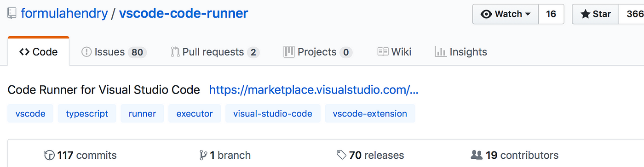The height and width of the screenshot is (167, 644).
Task: Click the Issues exclamation icon
Action: click(86, 52)
